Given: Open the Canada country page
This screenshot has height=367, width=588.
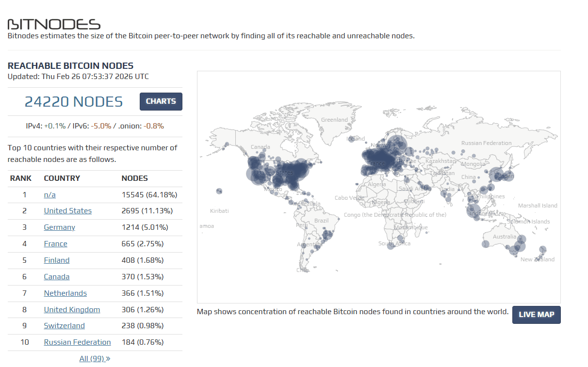Looking at the screenshot, I should coord(56,276).
